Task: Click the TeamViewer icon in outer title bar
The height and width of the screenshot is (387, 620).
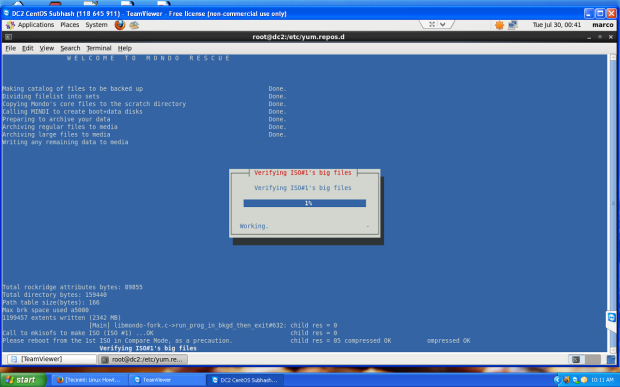Action: [x=6, y=13]
